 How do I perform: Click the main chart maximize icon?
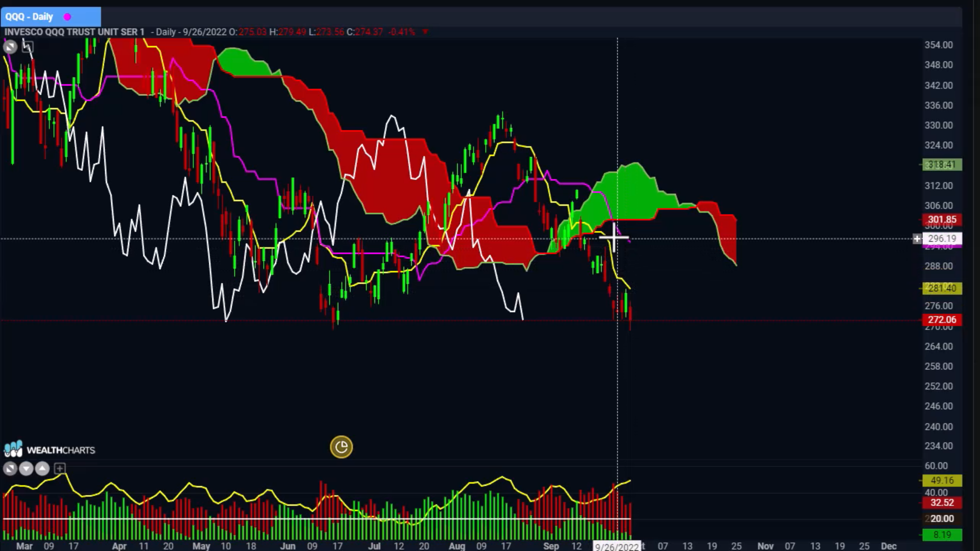pos(10,47)
